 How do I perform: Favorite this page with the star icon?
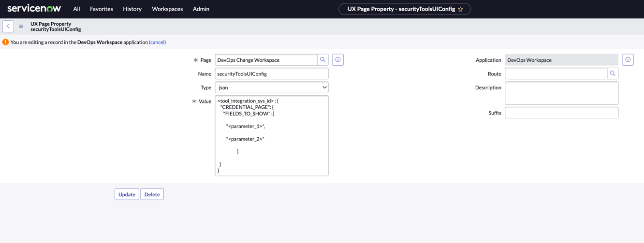(x=460, y=9)
